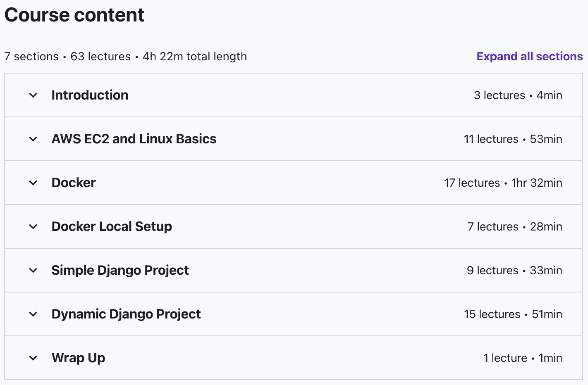The height and width of the screenshot is (385, 588).
Task: Click the chevron arrow next to Docker
Action: click(33, 183)
